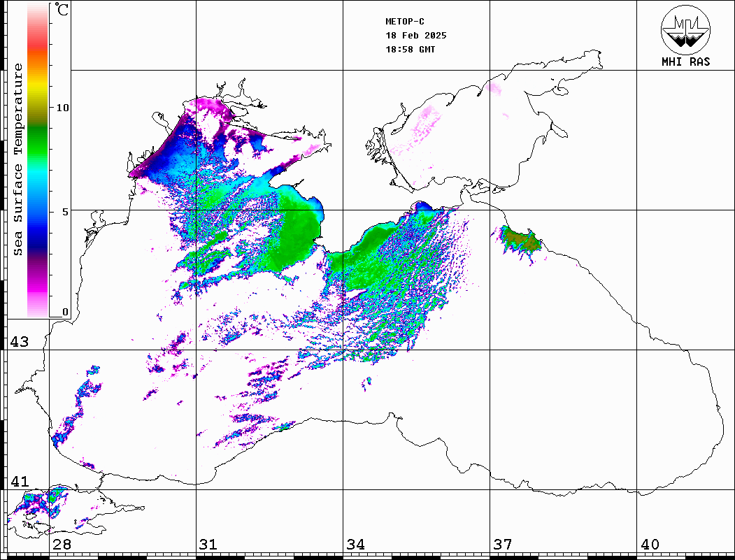Click the 'METOP-C' satellite label

(x=405, y=22)
